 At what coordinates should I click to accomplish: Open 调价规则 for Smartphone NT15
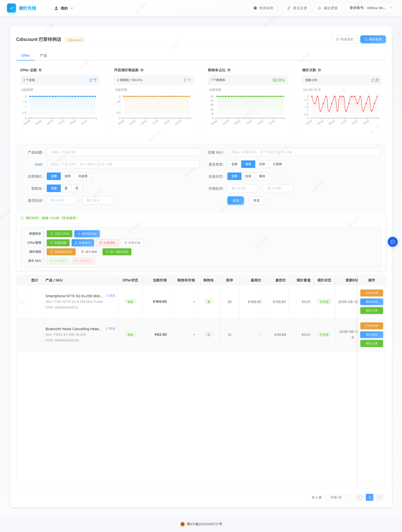click(372, 302)
